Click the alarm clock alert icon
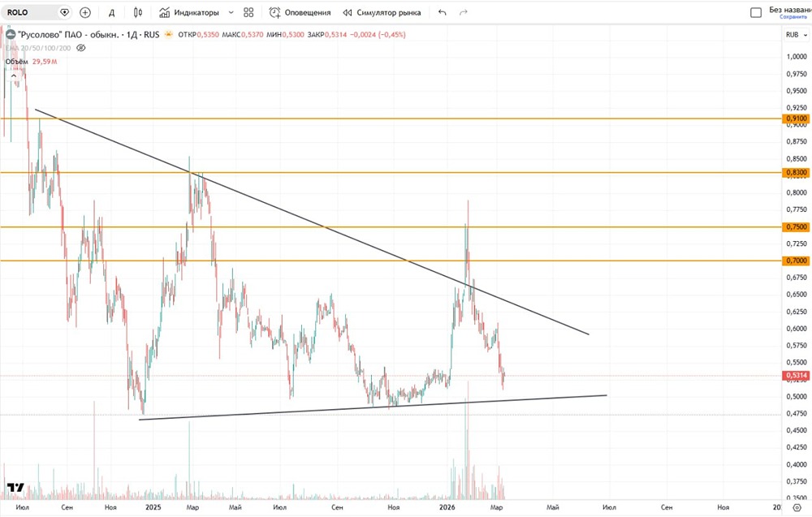Screen dimensions: 812x517 274,12
